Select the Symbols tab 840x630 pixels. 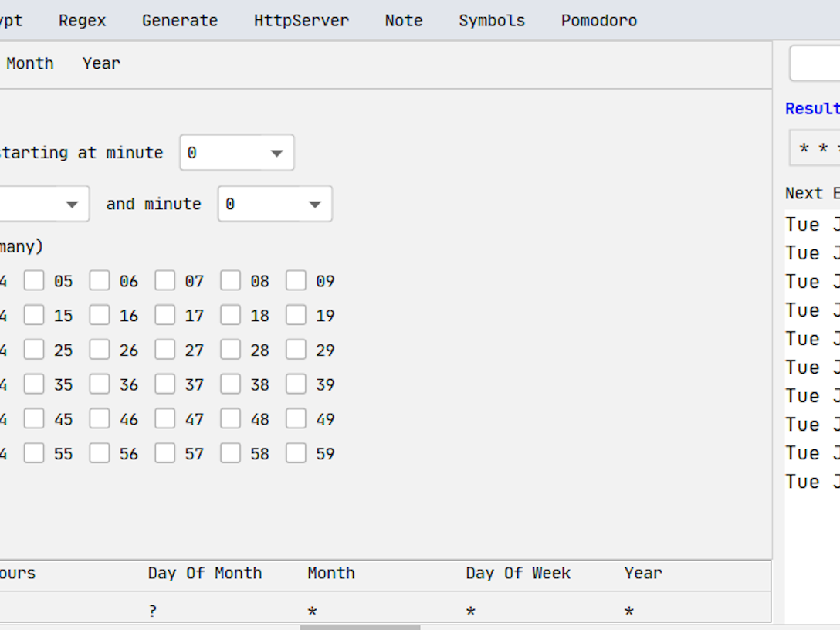tap(491, 21)
